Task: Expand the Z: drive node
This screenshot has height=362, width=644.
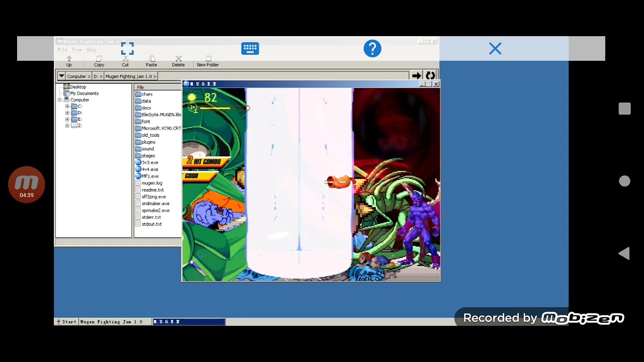Action: (x=67, y=126)
